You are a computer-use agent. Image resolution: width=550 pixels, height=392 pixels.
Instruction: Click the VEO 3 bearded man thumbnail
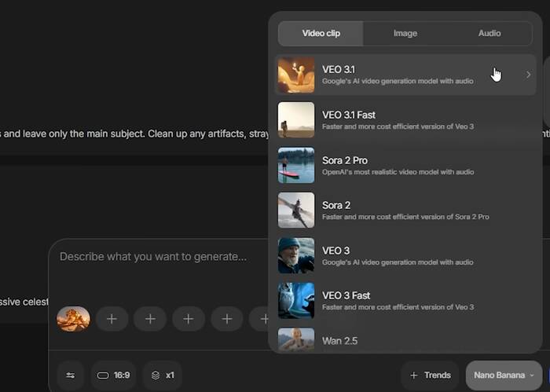[296, 255]
